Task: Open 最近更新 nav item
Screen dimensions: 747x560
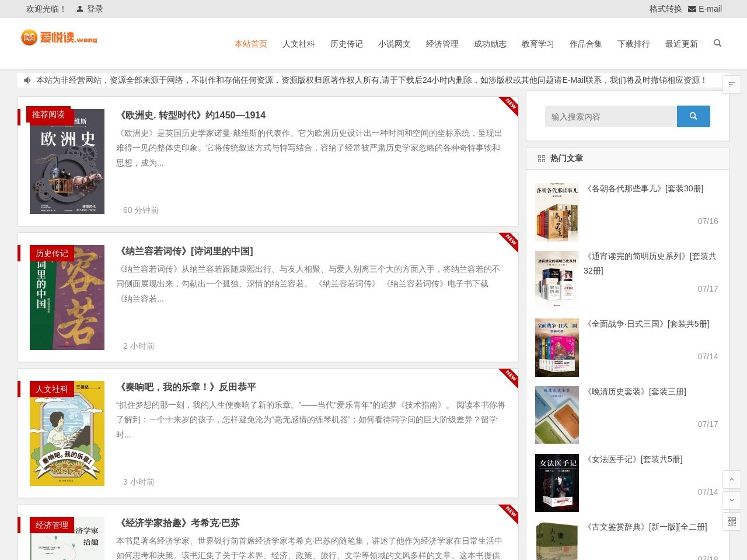Action: (x=682, y=44)
